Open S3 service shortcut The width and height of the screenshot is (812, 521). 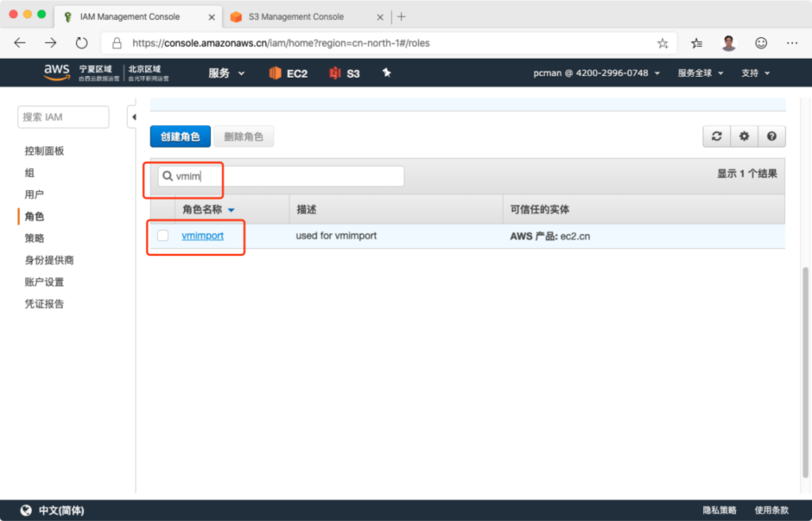point(345,73)
